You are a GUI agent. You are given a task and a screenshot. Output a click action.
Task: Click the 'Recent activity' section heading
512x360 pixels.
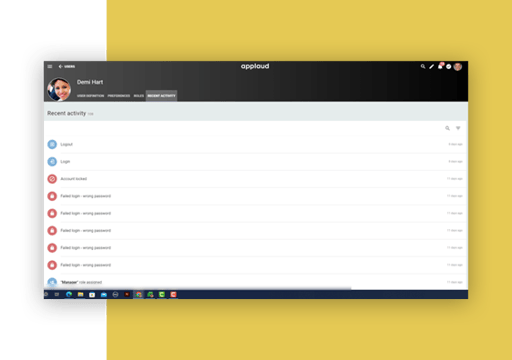point(67,113)
